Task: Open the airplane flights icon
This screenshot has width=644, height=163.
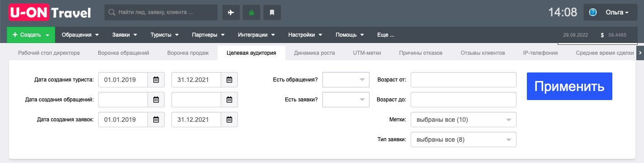Action: click(x=231, y=12)
